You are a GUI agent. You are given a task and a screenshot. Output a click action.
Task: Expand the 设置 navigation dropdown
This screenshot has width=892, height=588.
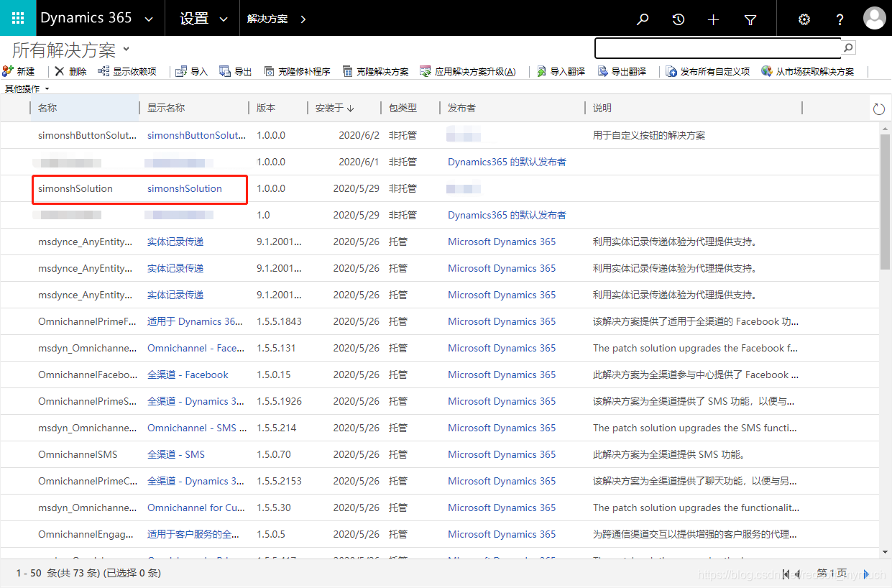click(224, 19)
